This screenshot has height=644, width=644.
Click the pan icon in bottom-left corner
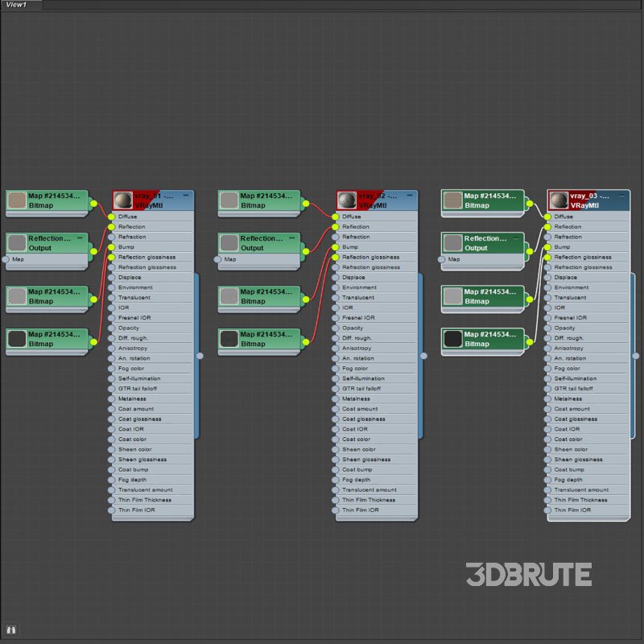point(11,630)
